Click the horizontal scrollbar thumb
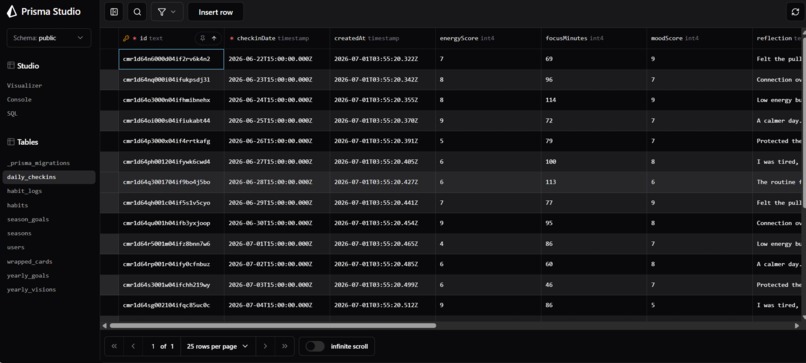 [272, 325]
